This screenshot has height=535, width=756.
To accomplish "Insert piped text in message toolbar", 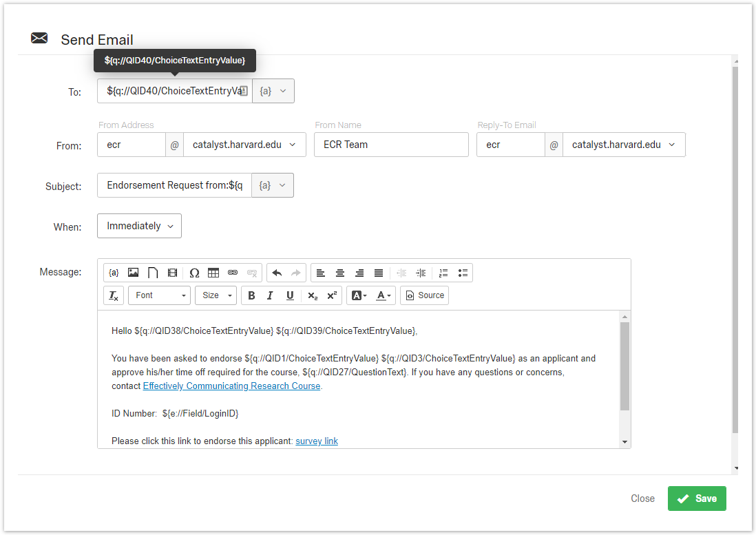I will (x=114, y=273).
